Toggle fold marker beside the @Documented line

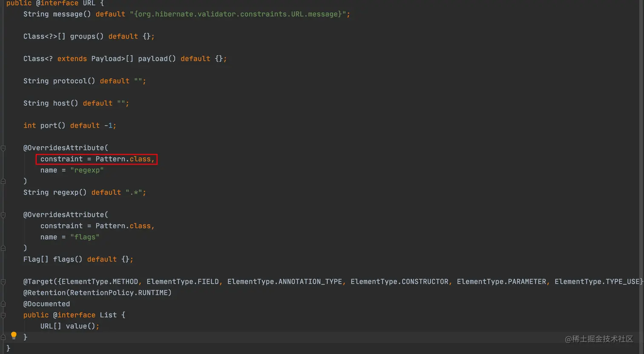point(3,304)
